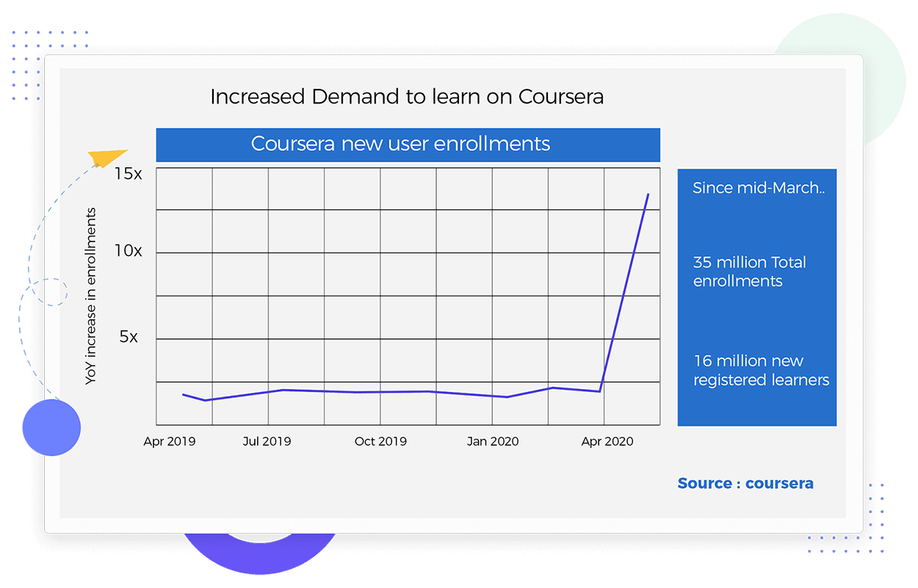Click the "YoY increase in enrollments" axis title
This screenshot has height=588, width=918.
(91, 296)
